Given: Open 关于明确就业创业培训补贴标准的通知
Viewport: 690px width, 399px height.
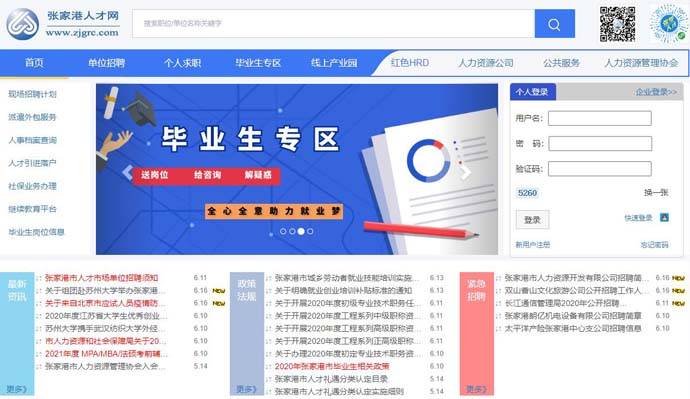Looking at the screenshot, I should tap(343, 290).
